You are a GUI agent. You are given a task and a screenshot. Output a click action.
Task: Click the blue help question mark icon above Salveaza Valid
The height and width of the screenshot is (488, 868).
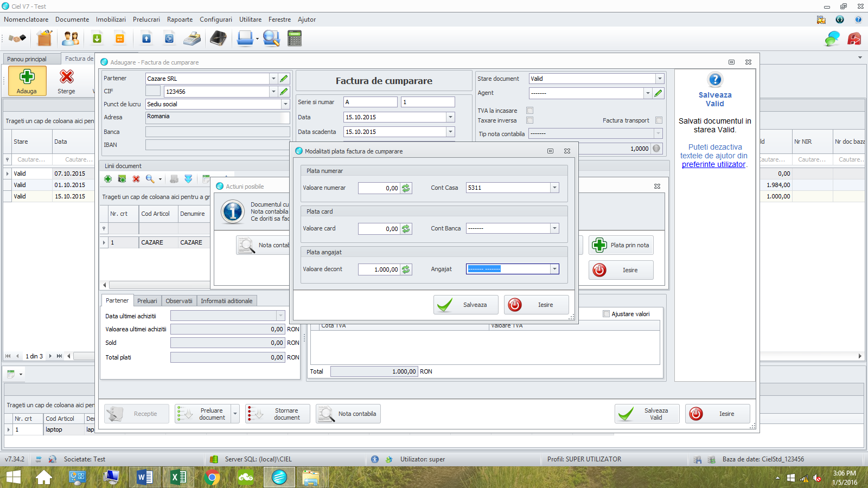[x=715, y=80]
